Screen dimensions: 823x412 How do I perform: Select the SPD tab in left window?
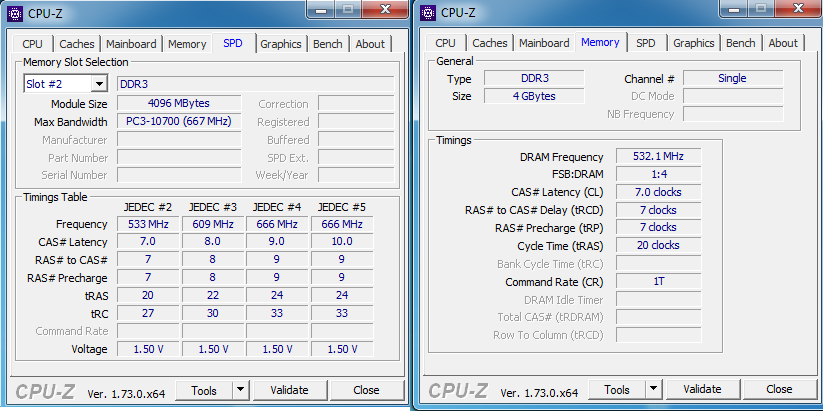pyautogui.click(x=233, y=43)
